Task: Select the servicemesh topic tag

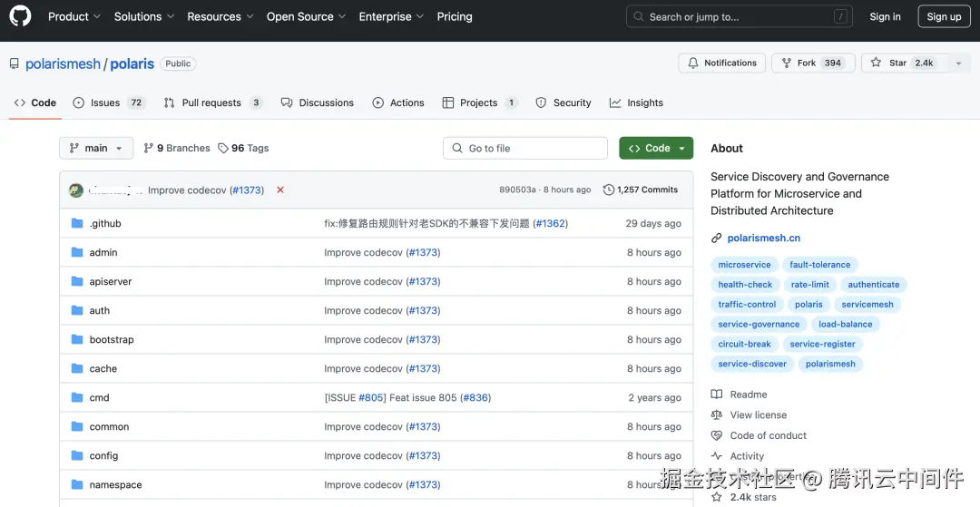Action: (867, 305)
